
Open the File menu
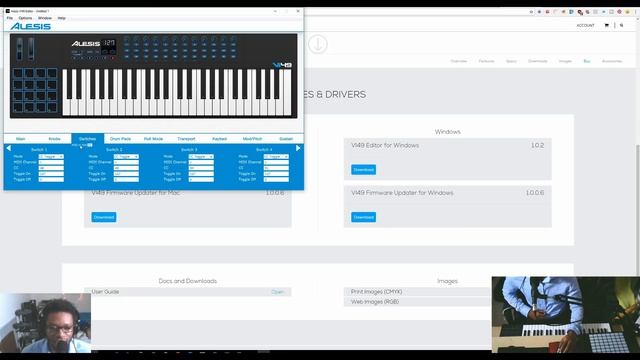tap(10, 18)
